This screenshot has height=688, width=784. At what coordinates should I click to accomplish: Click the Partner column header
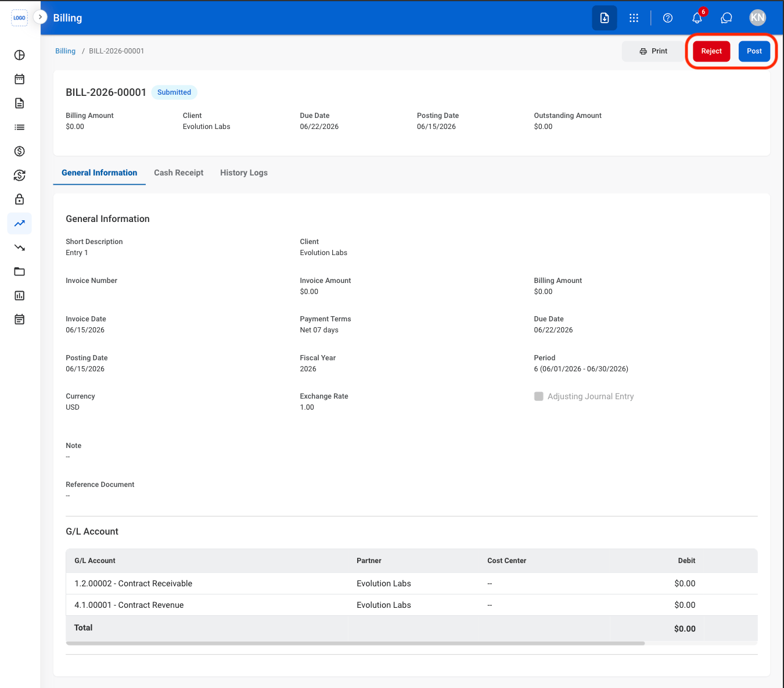tap(369, 561)
